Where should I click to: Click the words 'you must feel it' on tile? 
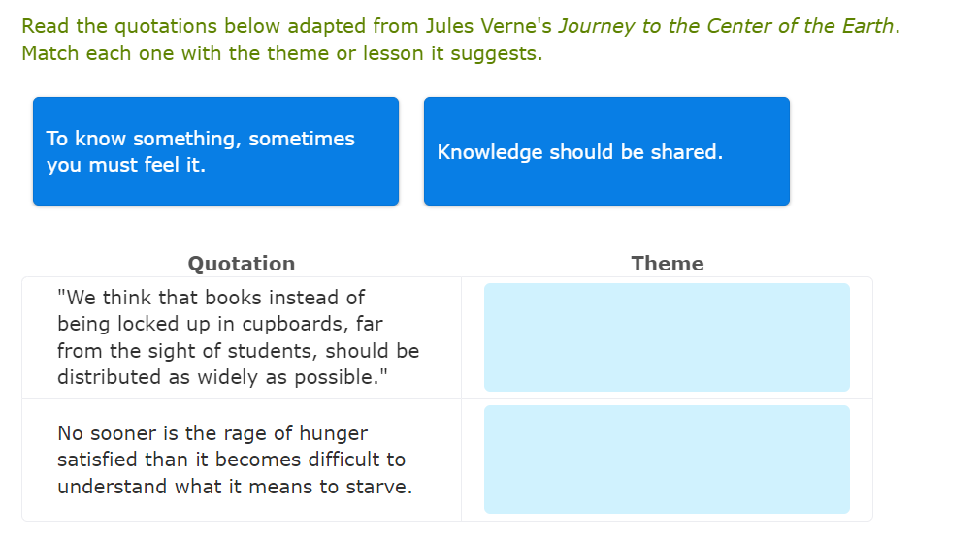tap(126, 166)
